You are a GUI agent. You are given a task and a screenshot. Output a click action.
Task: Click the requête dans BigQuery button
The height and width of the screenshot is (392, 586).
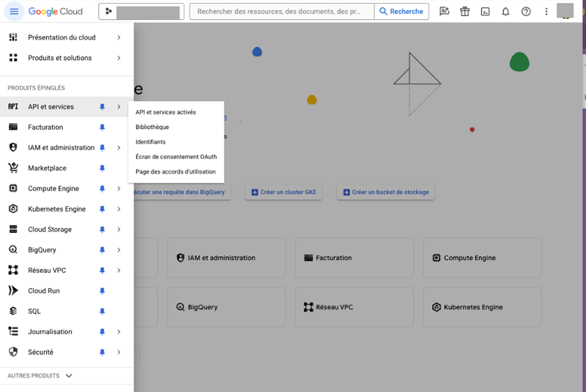tap(182, 192)
